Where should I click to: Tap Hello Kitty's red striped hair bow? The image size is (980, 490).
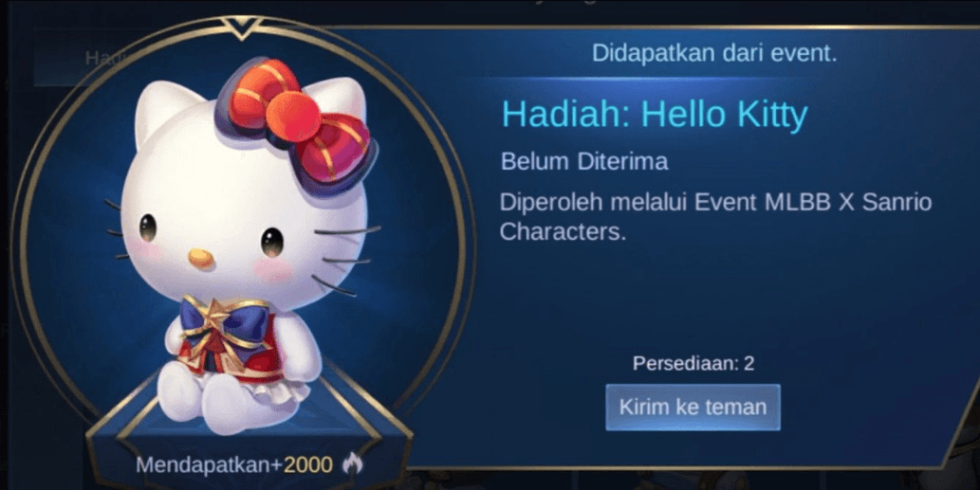coord(296,125)
